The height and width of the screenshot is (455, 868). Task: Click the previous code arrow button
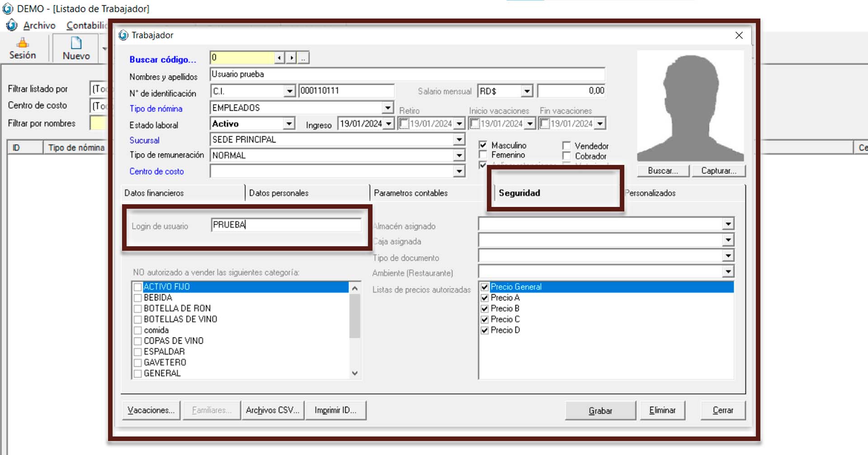click(x=279, y=58)
